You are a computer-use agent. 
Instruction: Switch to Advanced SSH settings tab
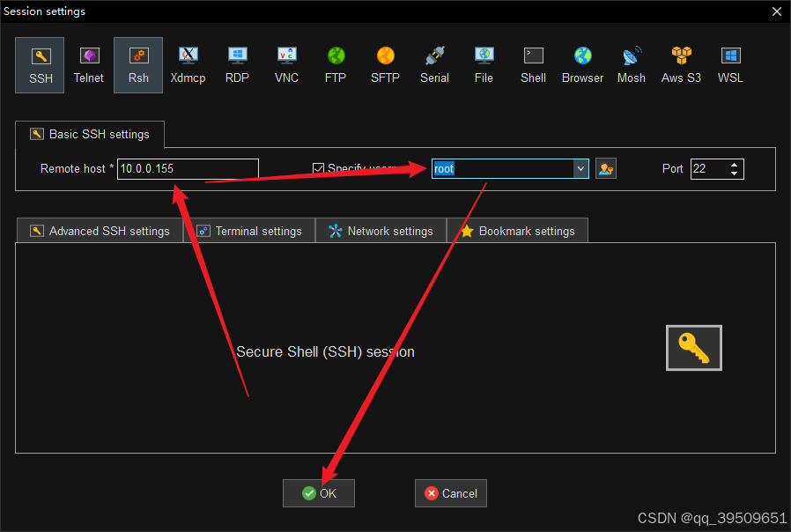[100, 231]
